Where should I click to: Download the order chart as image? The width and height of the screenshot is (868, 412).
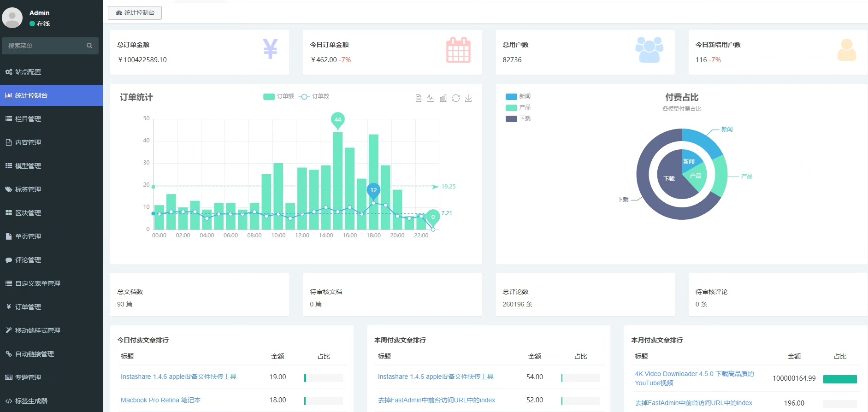[468, 98]
